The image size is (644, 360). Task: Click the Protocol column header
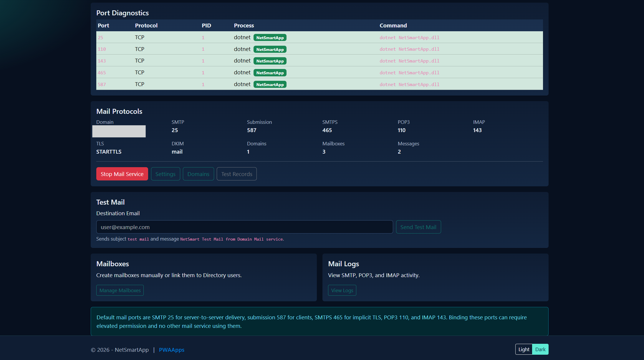coord(146,26)
